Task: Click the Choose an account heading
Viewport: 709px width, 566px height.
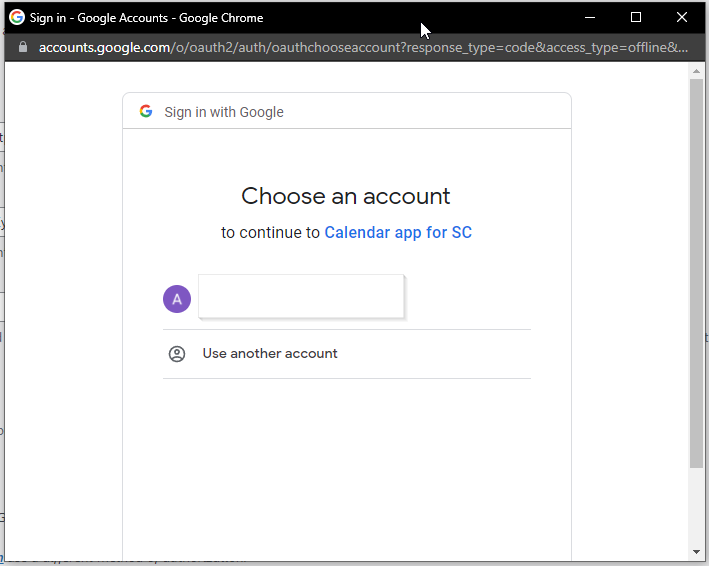Action: click(346, 196)
